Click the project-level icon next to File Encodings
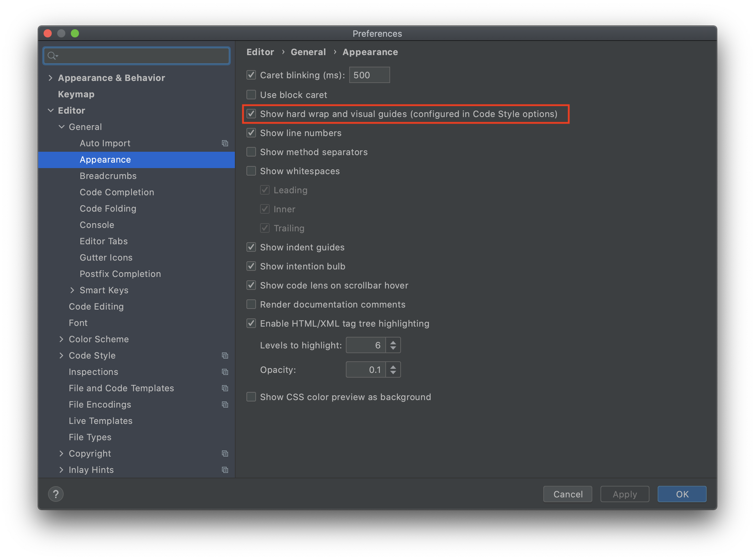The image size is (755, 560). point(225,405)
